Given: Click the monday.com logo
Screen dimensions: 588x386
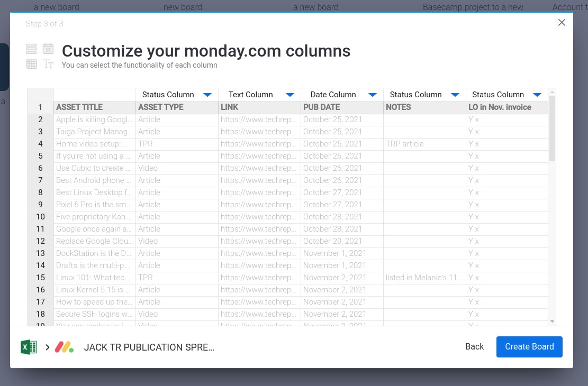Looking at the screenshot, I should (64, 347).
